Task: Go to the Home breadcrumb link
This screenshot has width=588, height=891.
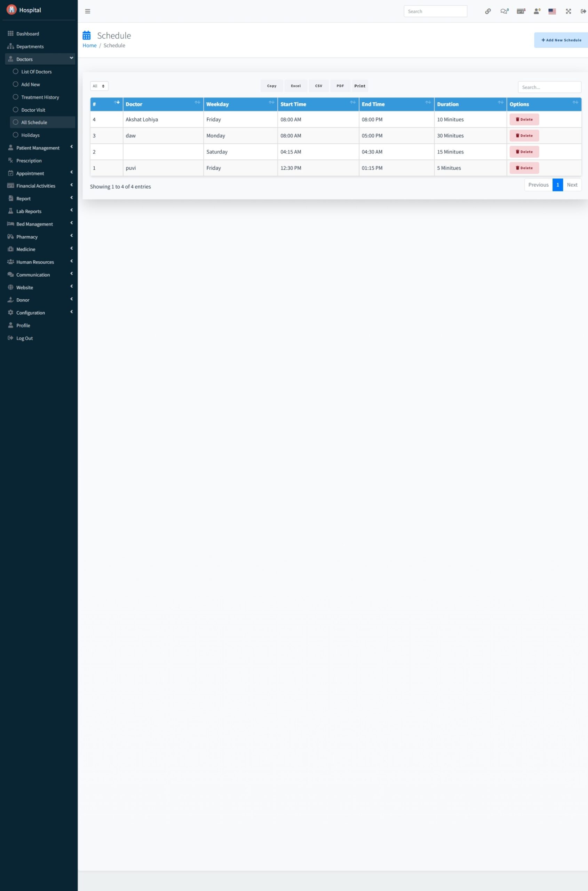Action: (x=90, y=45)
